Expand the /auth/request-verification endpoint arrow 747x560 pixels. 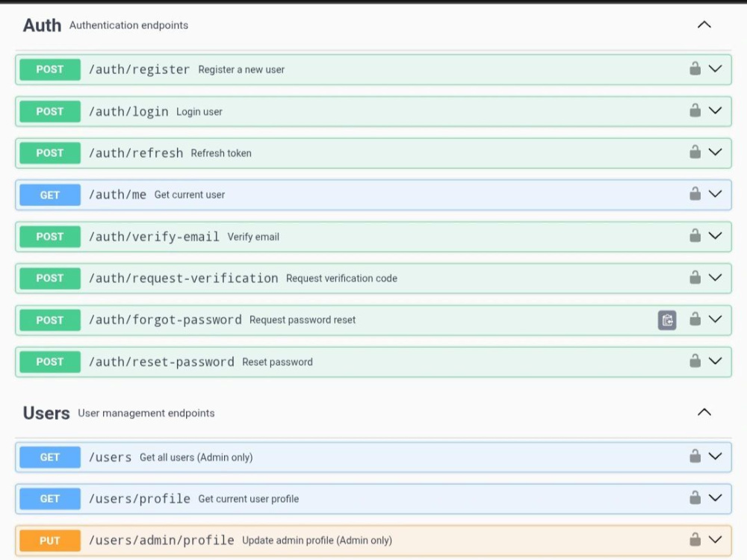pos(715,277)
